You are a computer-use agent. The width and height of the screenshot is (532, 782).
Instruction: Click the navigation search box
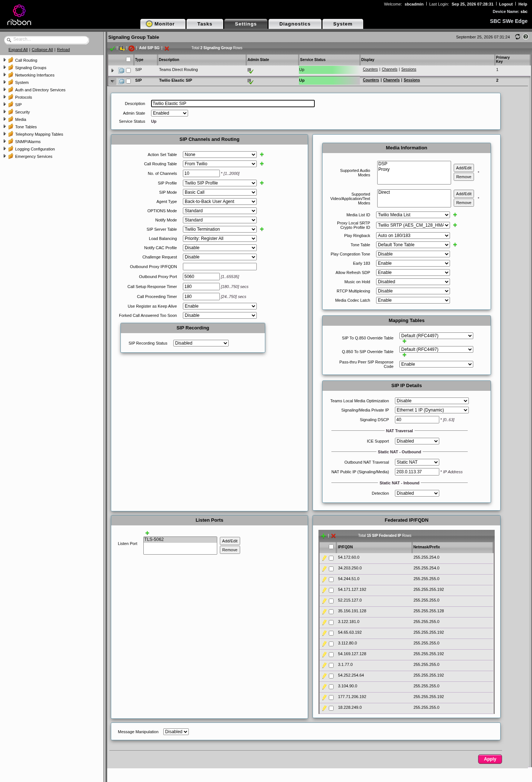click(47, 40)
